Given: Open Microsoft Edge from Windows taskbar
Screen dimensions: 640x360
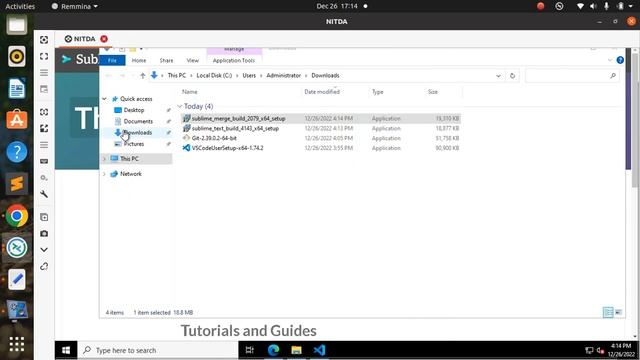Looking at the screenshot, I should (273, 350).
